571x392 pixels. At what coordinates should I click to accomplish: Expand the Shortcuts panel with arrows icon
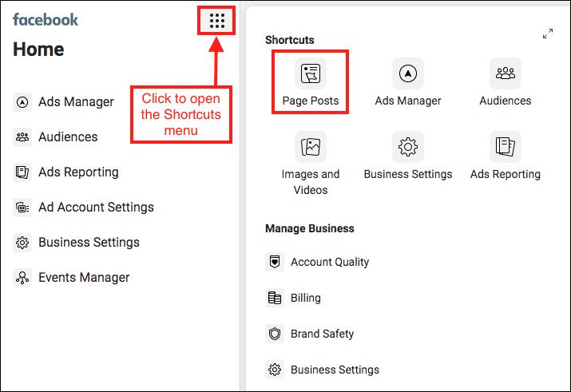(x=548, y=34)
